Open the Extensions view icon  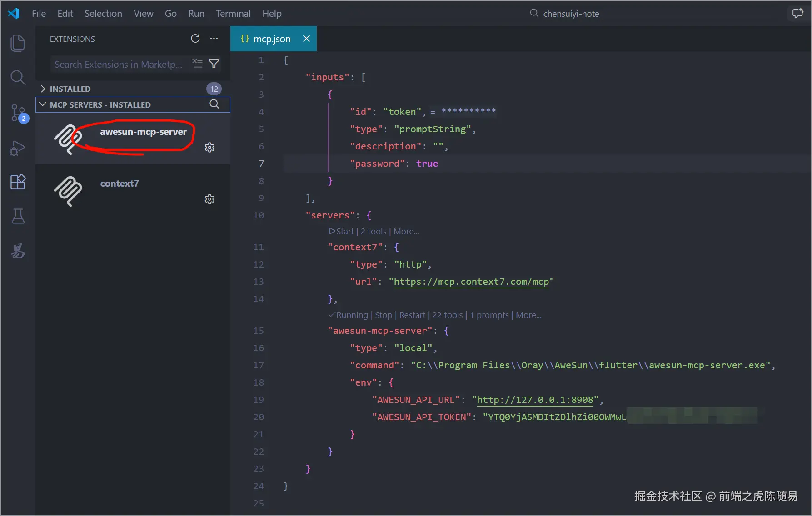point(18,182)
